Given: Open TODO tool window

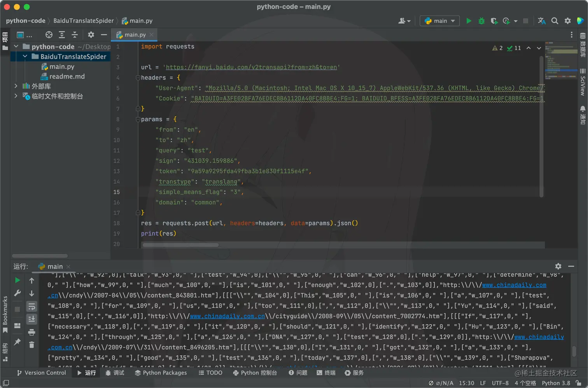Looking at the screenshot, I should tap(210, 372).
